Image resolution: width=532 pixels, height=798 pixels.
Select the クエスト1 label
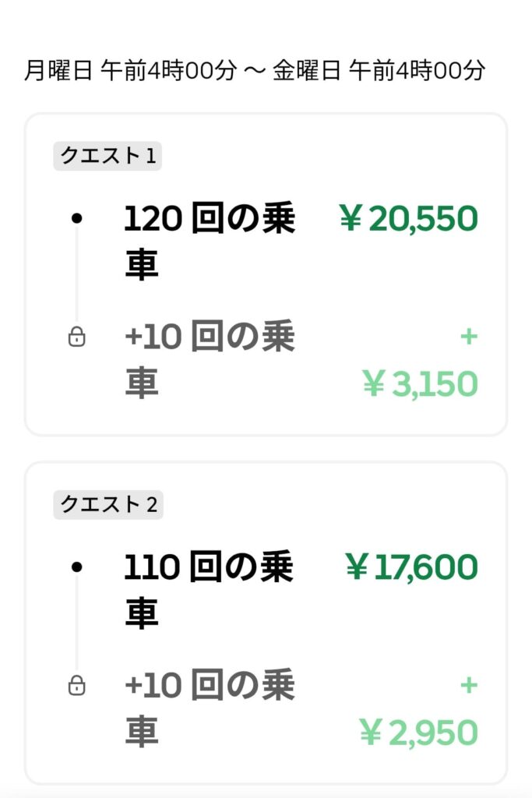(109, 154)
